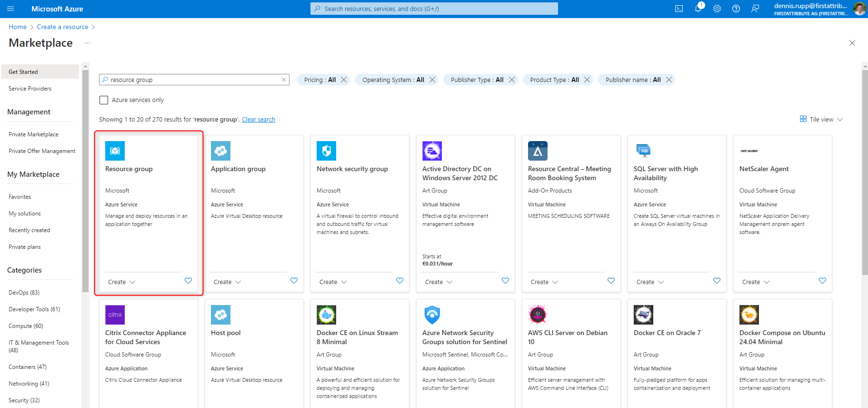The image size is (868, 408).
Task: Click the AWS CLI Server Debian icon
Action: pyautogui.click(x=538, y=315)
